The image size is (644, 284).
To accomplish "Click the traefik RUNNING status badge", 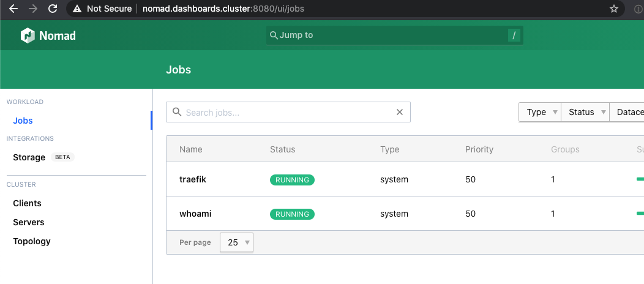I will tap(292, 180).
